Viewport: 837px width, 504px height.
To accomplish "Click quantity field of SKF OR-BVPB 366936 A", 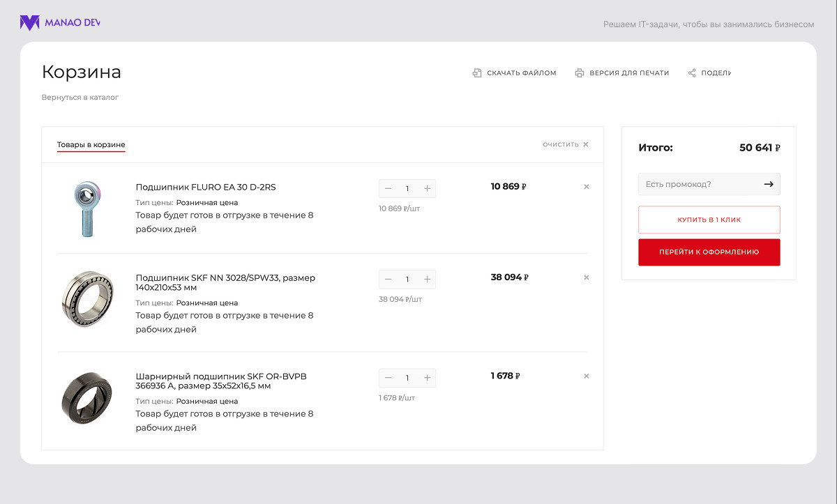I will pos(408,378).
